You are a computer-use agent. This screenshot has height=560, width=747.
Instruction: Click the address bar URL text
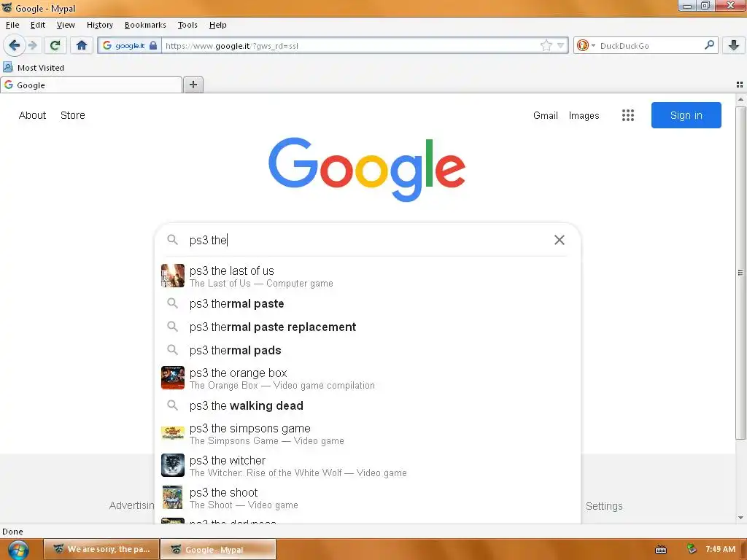pyautogui.click(x=231, y=46)
